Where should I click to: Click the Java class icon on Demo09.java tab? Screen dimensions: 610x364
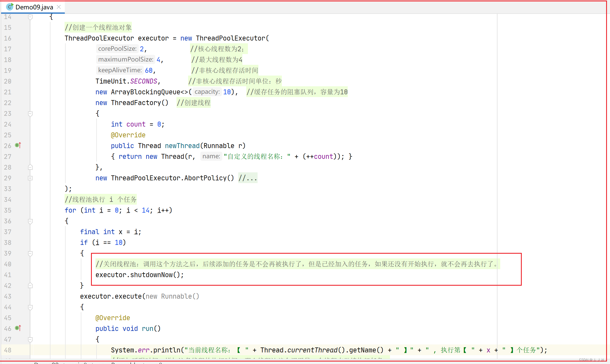10,7
